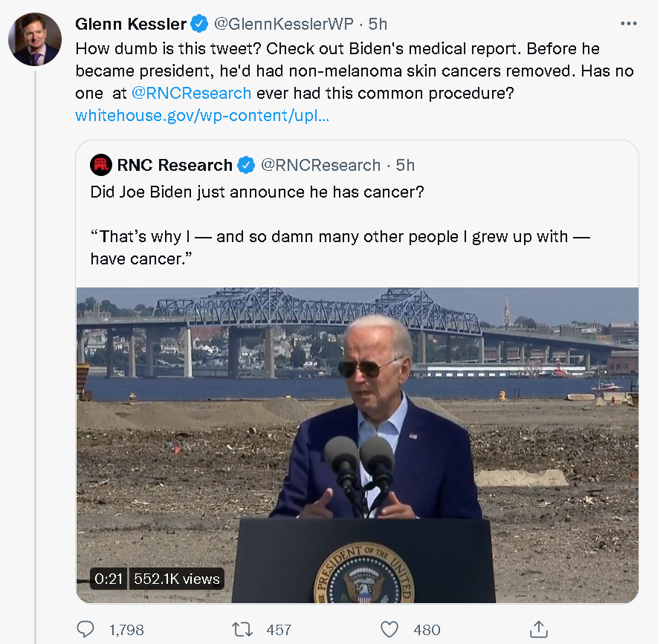Open Glenn Kessler's profile photo
The width and height of the screenshot is (666, 644).
click(35, 39)
